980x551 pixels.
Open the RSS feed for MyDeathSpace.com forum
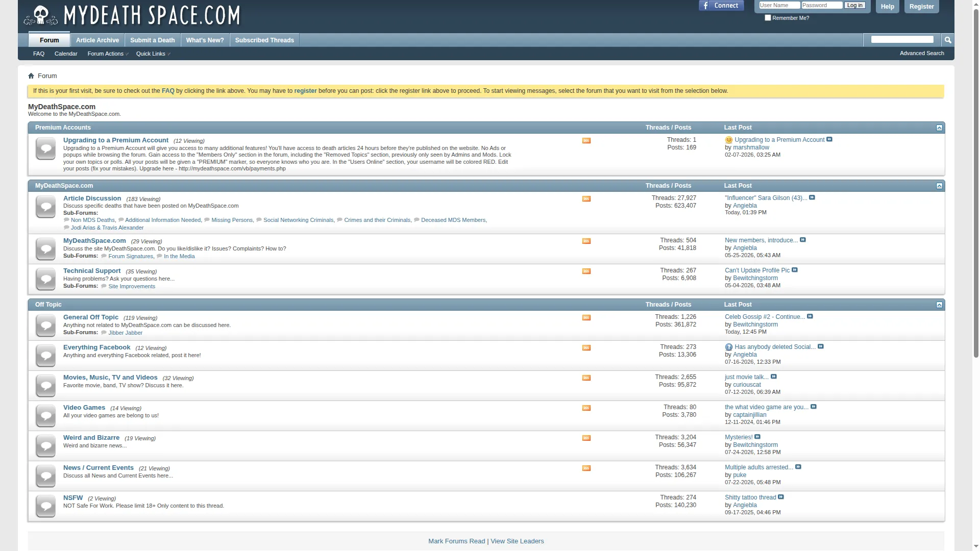(586, 241)
